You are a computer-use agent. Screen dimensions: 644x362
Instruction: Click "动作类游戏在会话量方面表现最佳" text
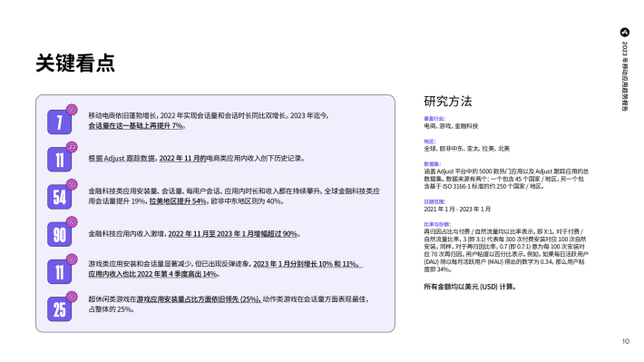pyautogui.click(x=315, y=299)
